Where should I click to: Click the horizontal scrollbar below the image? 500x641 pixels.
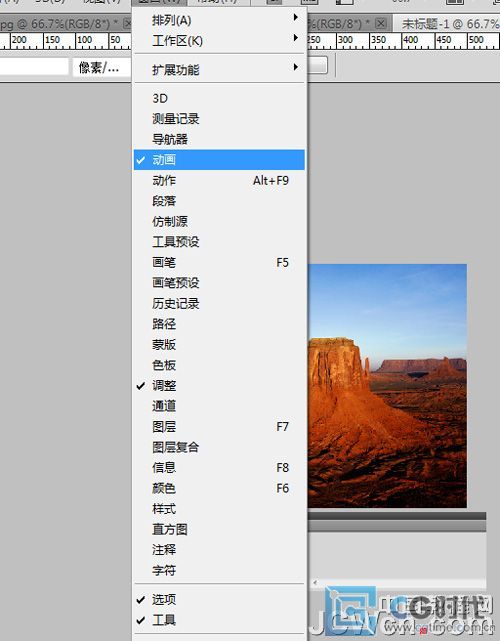399,582
